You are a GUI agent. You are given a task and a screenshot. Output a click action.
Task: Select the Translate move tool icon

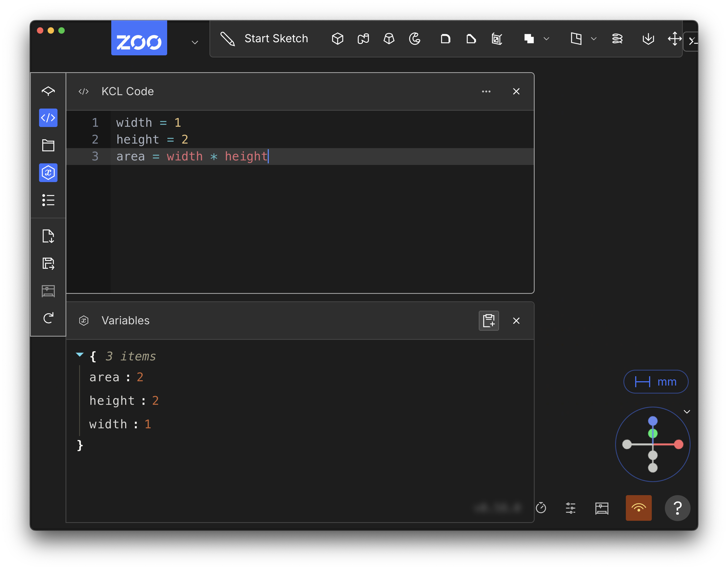tap(674, 39)
